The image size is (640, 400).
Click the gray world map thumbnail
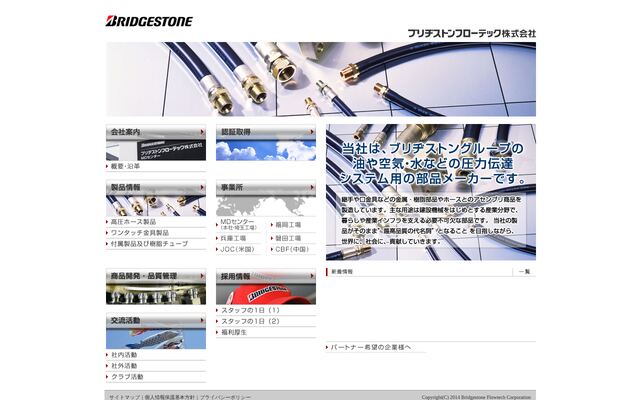[x=266, y=205]
